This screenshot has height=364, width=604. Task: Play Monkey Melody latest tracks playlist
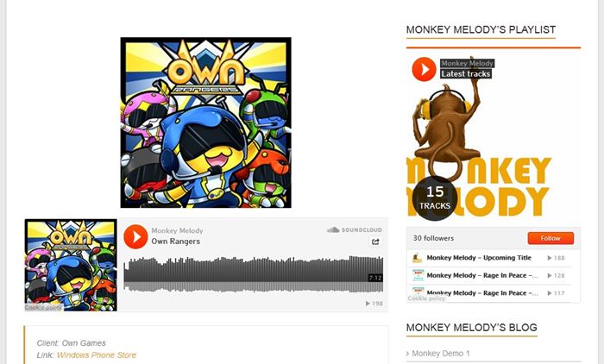tap(424, 69)
